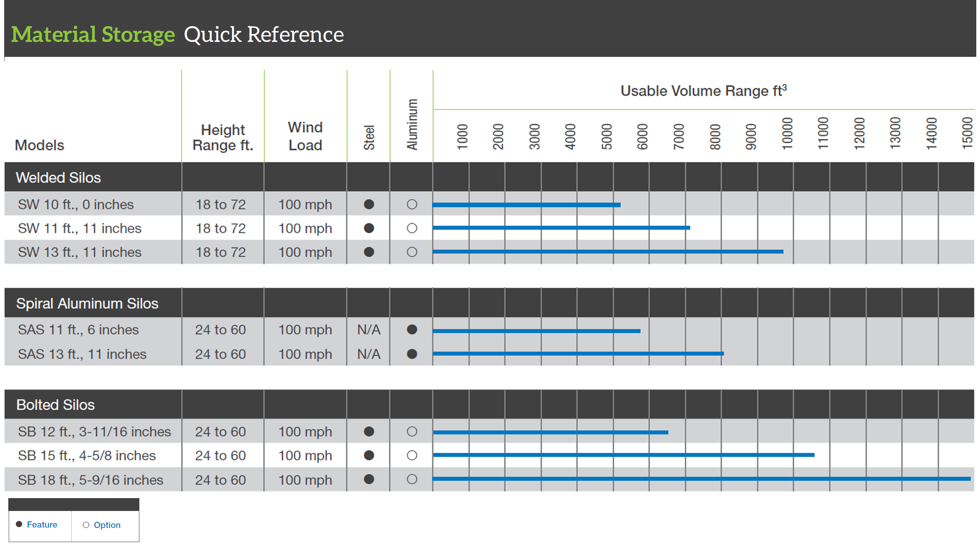
Task: Click the Bolted Silos section header
Action: (x=56, y=405)
